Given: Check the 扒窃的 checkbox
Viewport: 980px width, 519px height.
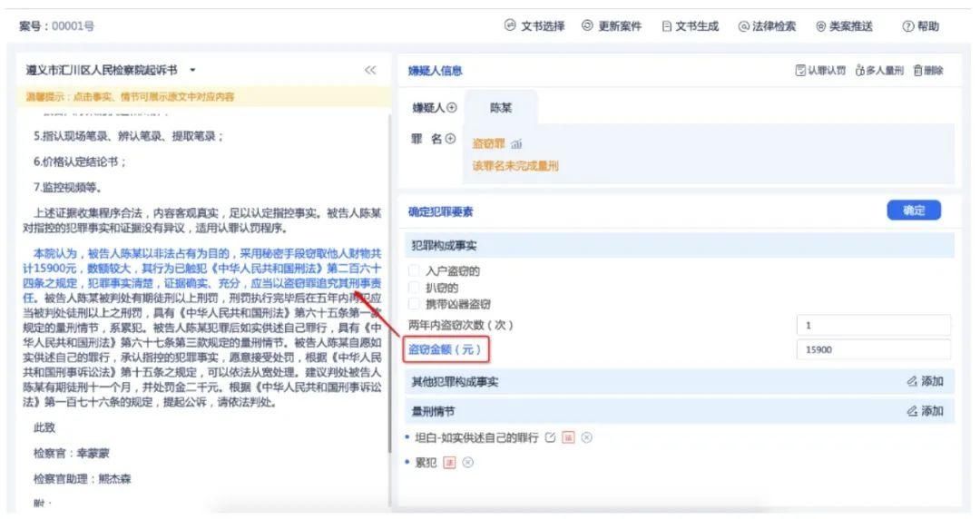Looking at the screenshot, I should [x=414, y=288].
